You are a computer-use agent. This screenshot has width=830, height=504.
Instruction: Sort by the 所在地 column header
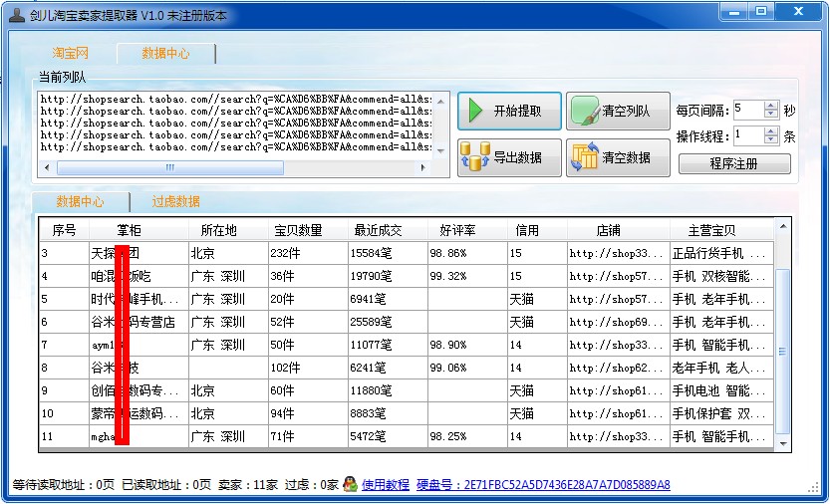click(x=228, y=230)
